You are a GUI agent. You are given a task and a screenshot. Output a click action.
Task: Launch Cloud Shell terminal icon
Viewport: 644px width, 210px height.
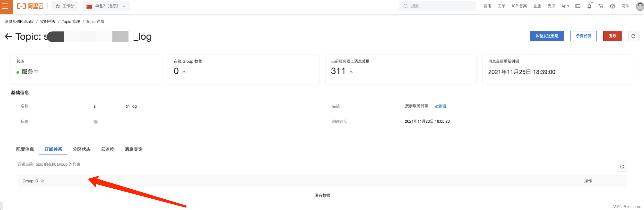coord(578,6)
